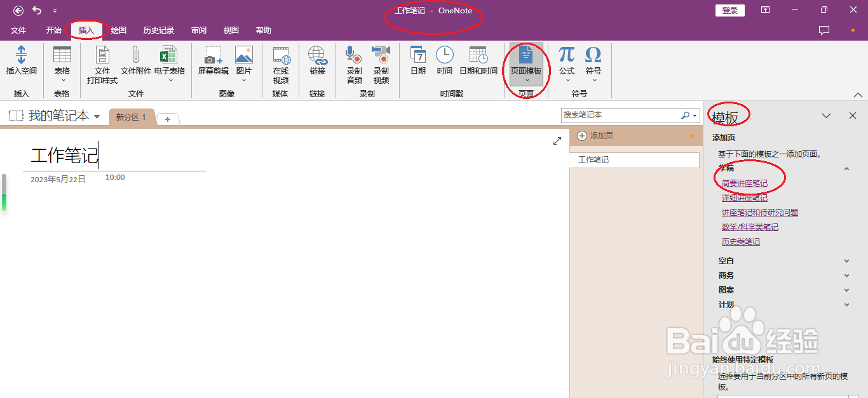
Task: Click the page title 工作笔记 text
Action: [x=65, y=156]
